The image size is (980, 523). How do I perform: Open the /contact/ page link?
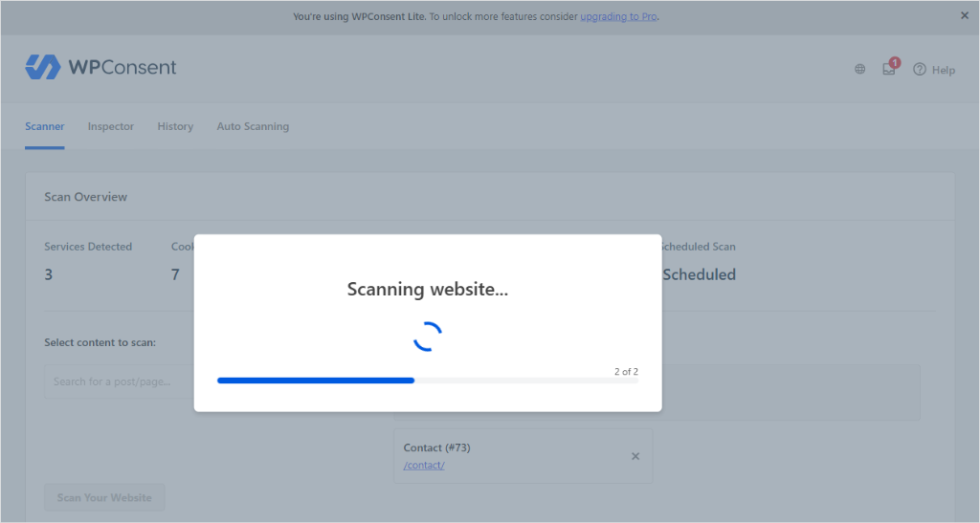pyautogui.click(x=424, y=465)
